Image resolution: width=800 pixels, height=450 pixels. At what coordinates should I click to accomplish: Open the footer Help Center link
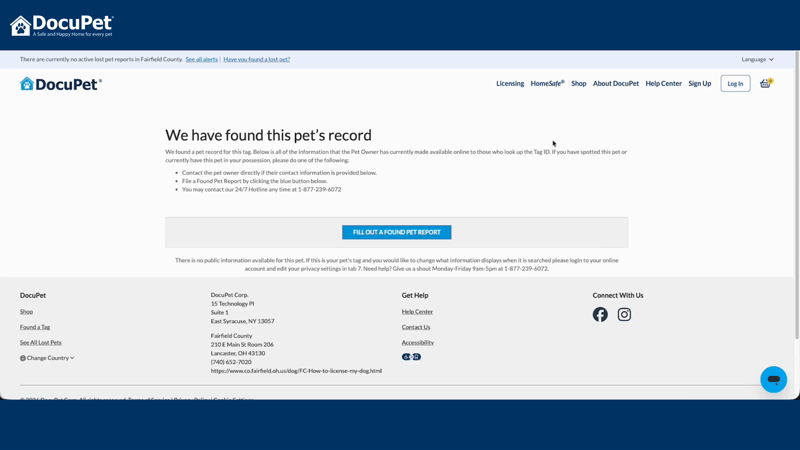(x=417, y=312)
